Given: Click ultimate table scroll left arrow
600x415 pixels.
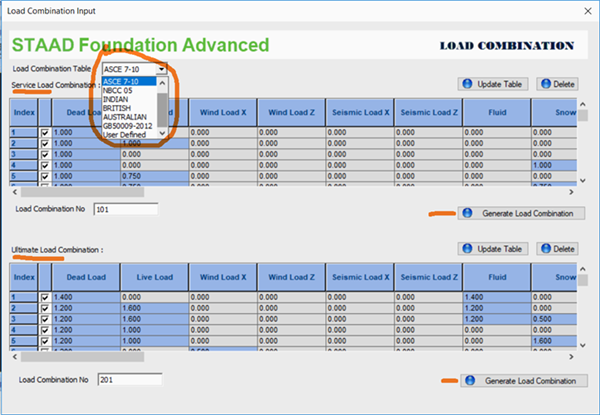Looking at the screenshot, I should pos(15,356).
